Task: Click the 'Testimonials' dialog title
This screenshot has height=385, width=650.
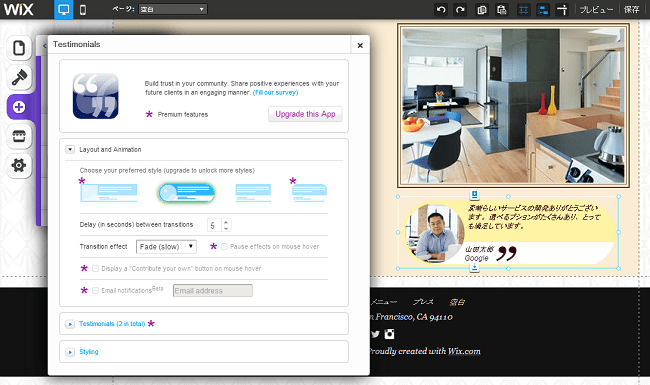Action: pos(77,44)
